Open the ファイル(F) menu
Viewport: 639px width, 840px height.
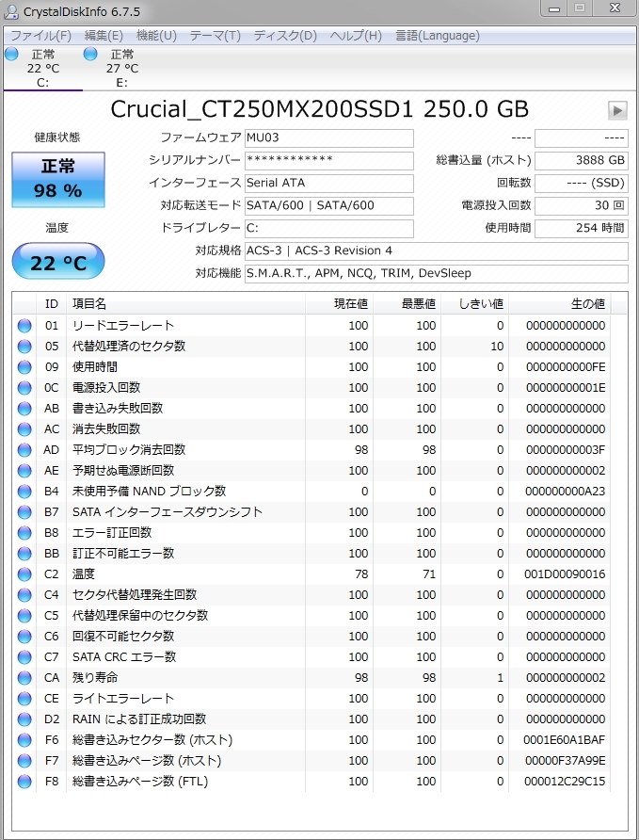pyautogui.click(x=40, y=36)
